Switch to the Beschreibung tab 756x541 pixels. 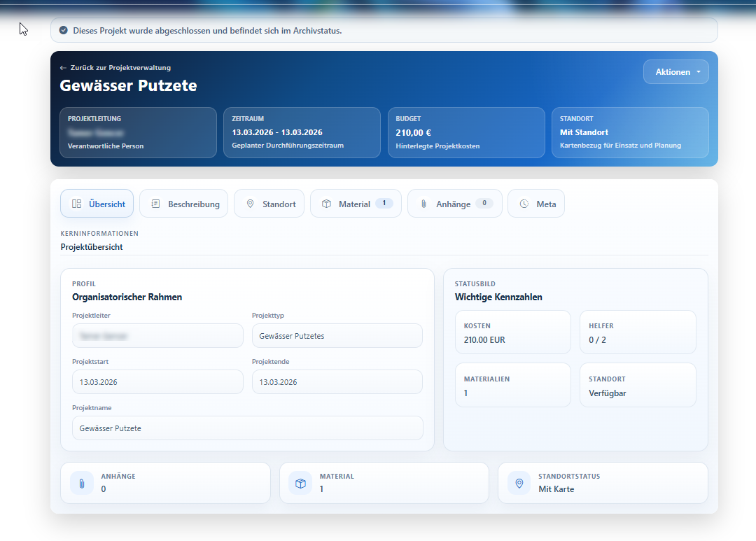(x=183, y=204)
